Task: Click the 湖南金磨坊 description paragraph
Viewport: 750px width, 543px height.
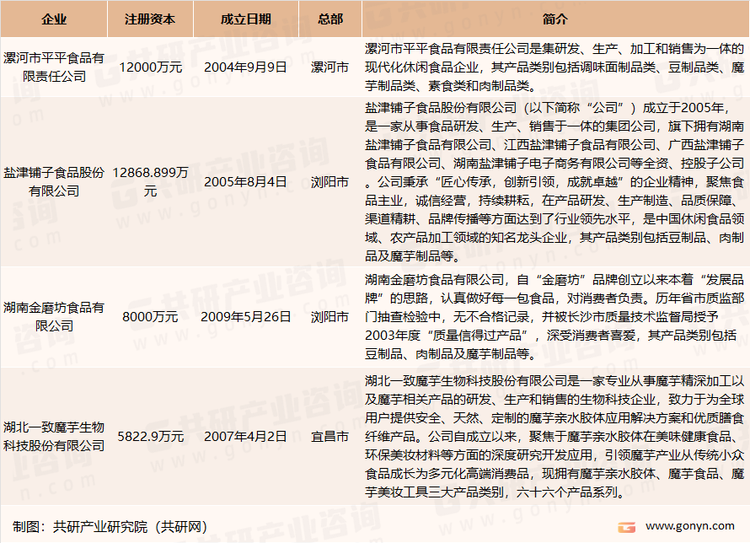Action: coord(555,317)
